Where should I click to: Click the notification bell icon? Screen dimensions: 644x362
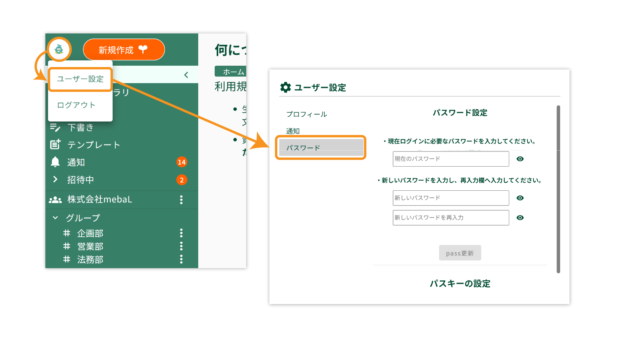pos(55,162)
